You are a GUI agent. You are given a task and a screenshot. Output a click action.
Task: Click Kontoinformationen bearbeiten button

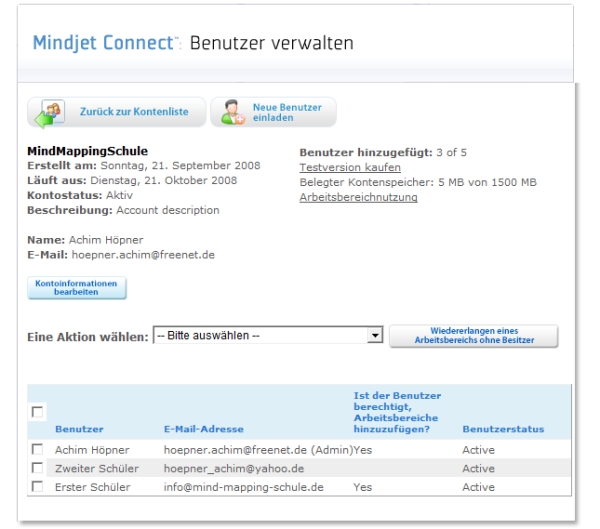[77, 287]
